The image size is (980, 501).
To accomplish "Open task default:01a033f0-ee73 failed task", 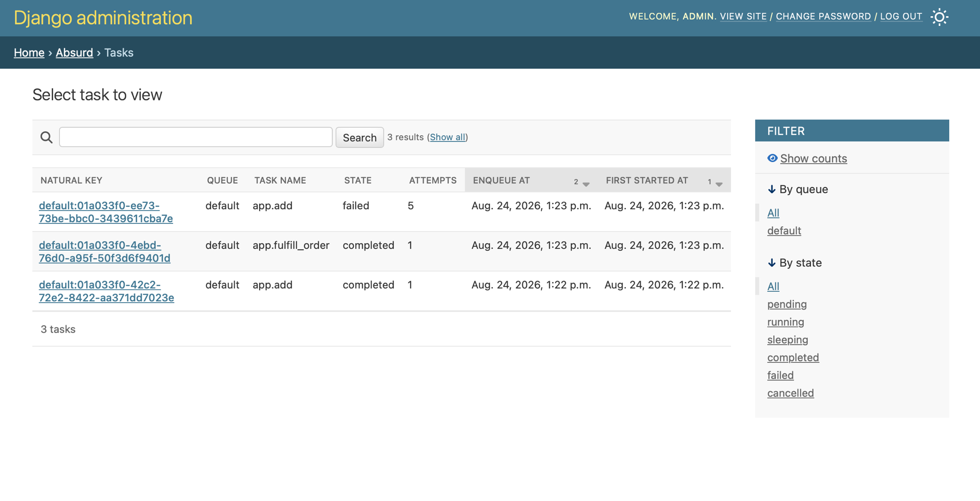I will pos(106,212).
